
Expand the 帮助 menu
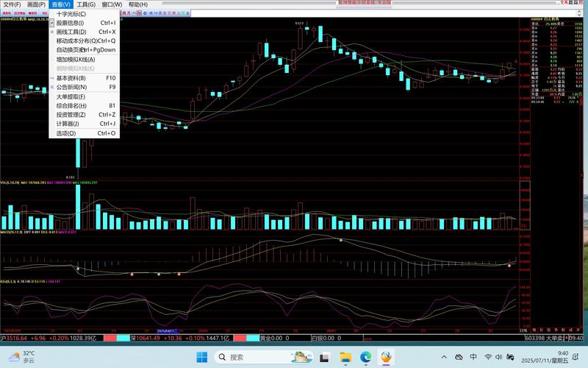coord(137,4)
